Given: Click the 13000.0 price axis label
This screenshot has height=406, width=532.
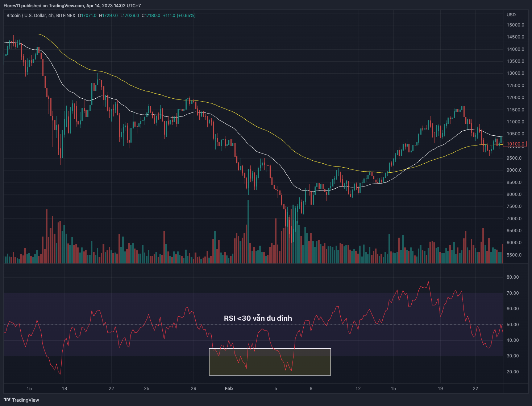Looking at the screenshot, I should click(x=515, y=73).
